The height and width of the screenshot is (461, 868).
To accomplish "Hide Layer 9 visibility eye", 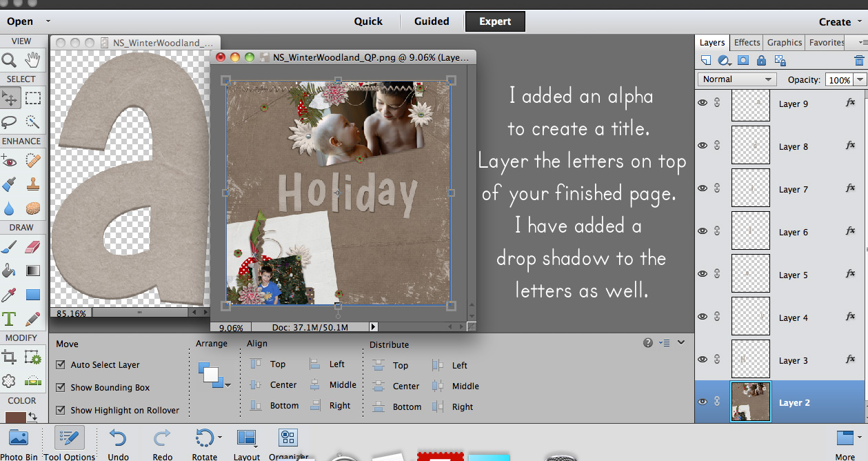I will point(703,104).
